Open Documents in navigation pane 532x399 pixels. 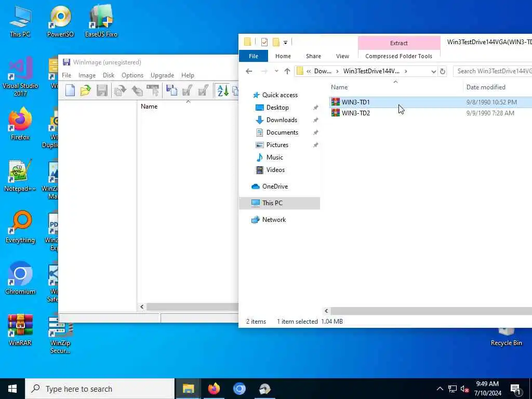pos(282,132)
